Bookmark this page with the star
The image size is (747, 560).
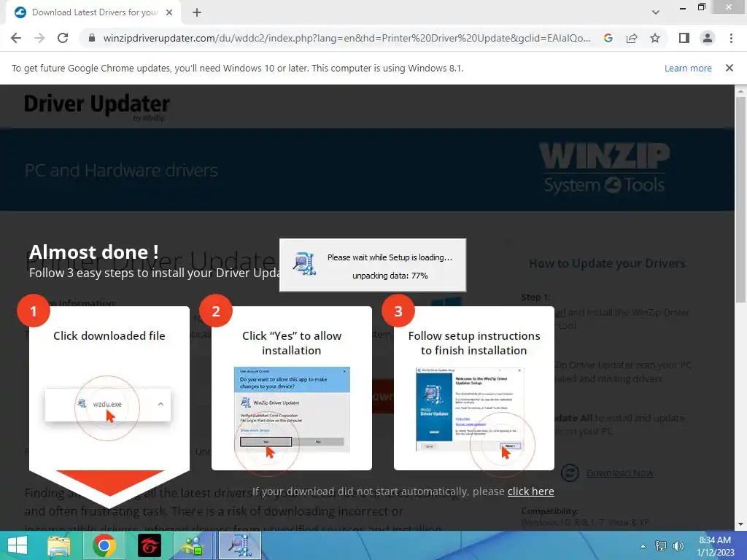(655, 38)
